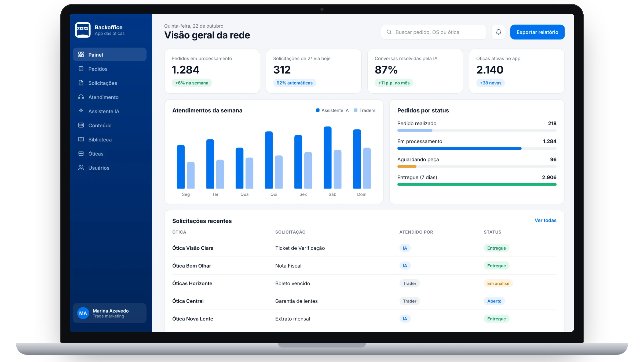Select the Ótica Visão Clara row name

pos(193,248)
